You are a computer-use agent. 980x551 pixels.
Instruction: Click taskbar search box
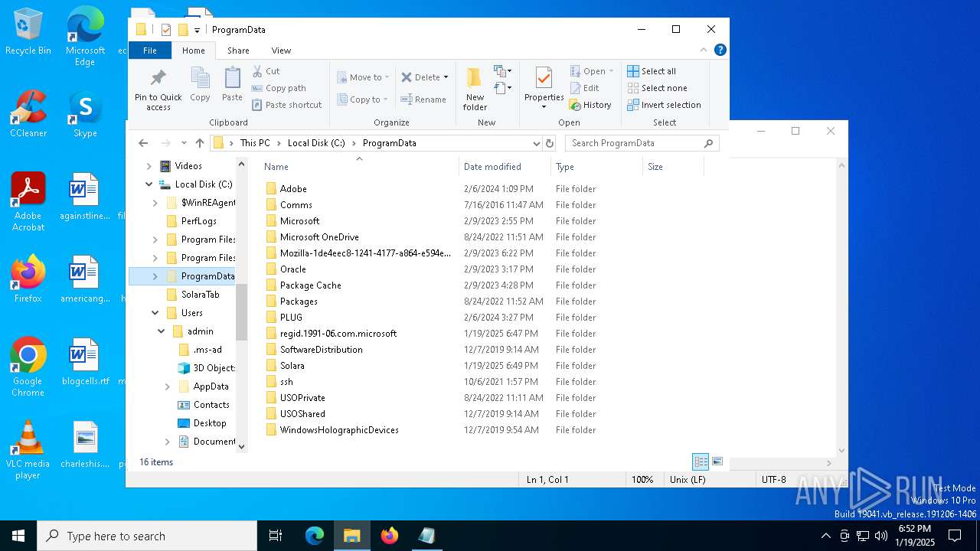pyautogui.click(x=147, y=536)
